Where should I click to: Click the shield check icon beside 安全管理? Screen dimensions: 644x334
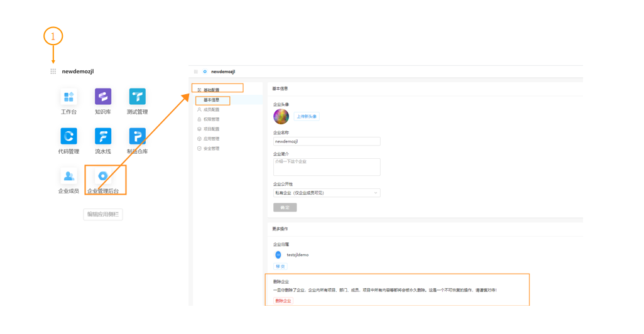tap(199, 149)
